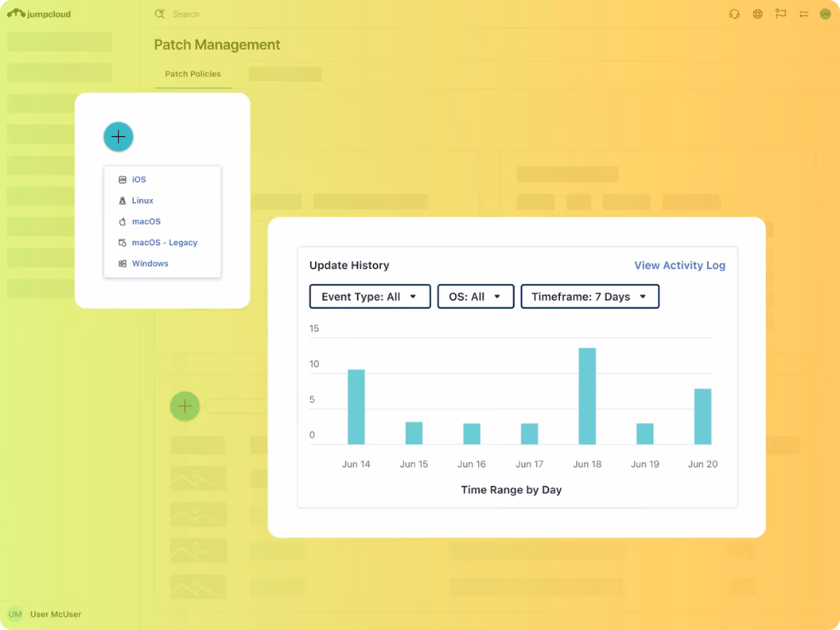Open the Timeframe: 7 Days dropdown
Screen dimensions: 840x630
[x=590, y=297]
